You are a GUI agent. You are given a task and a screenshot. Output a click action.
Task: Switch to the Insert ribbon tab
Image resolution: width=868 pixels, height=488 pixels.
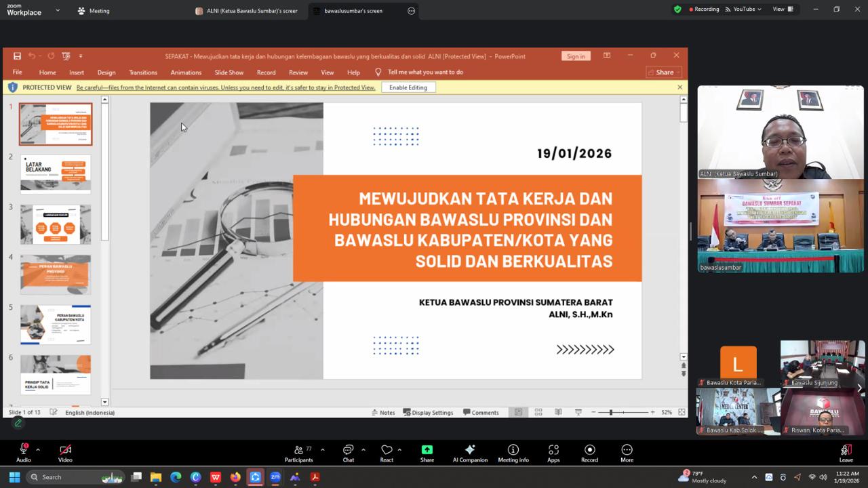pyautogui.click(x=77, y=73)
